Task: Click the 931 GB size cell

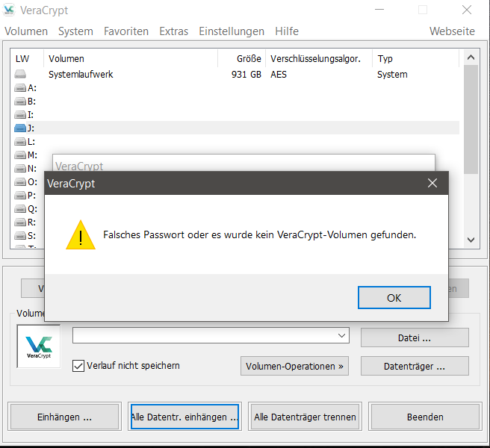Action: pos(246,75)
